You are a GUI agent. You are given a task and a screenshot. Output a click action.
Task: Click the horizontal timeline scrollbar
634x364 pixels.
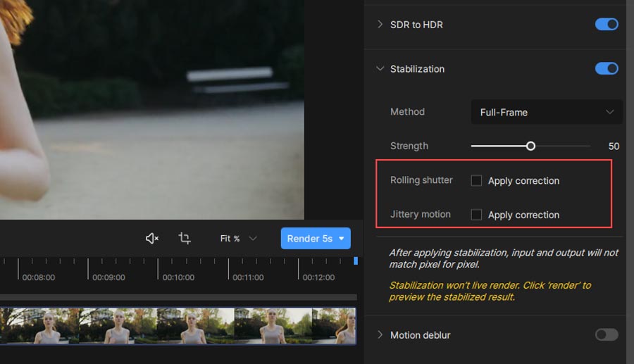pyautogui.click(x=178, y=297)
